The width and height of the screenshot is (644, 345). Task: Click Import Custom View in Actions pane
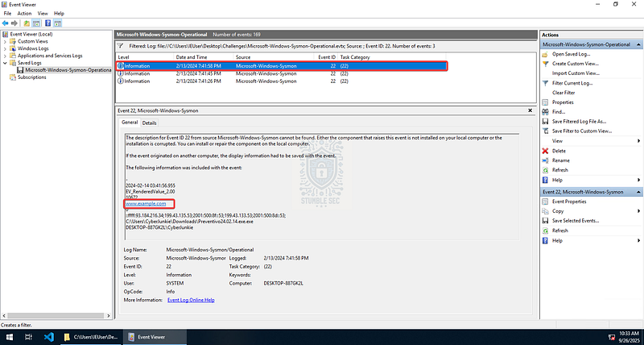click(x=576, y=73)
